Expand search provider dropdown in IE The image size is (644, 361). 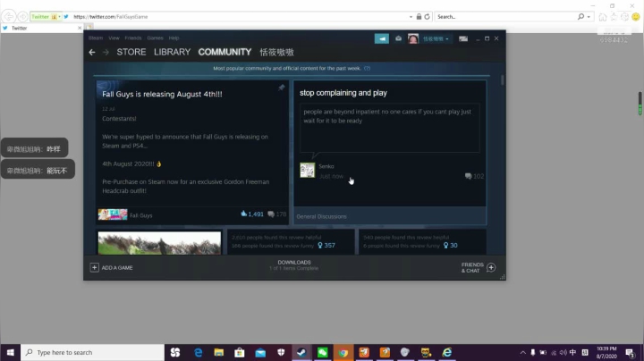589,17
